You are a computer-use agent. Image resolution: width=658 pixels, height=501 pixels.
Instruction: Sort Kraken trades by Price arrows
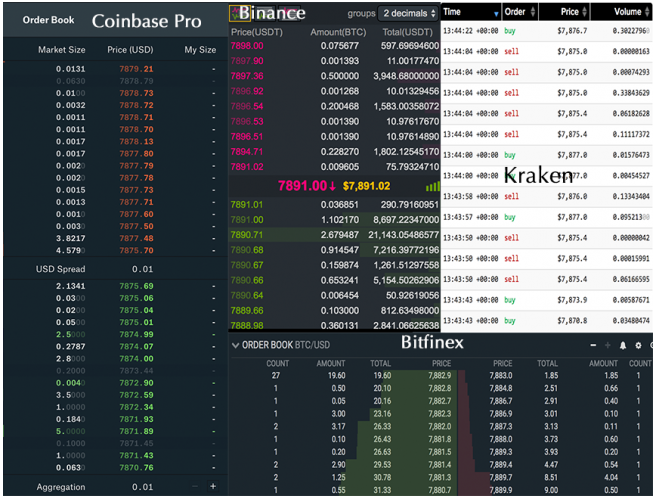584,12
